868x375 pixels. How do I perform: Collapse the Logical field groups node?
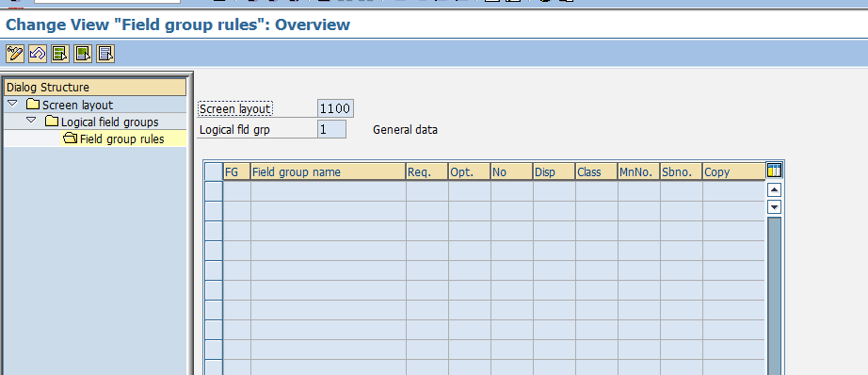tap(32, 121)
